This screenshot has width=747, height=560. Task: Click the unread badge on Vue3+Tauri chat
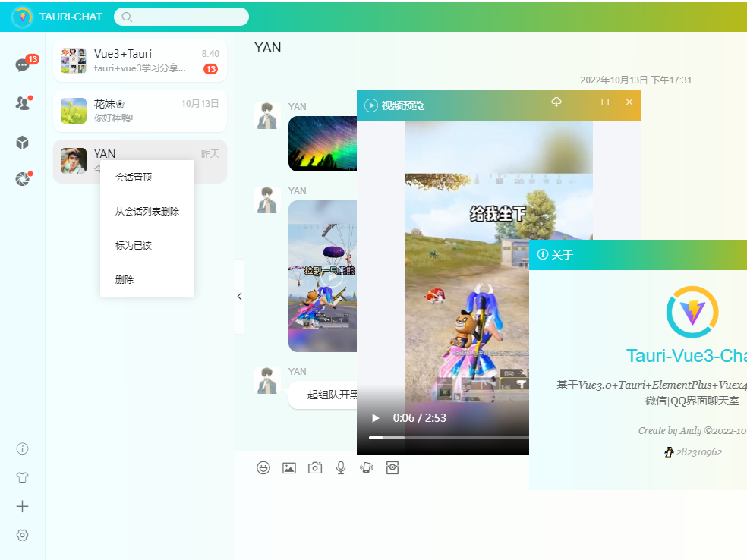click(x=210, y=69)
